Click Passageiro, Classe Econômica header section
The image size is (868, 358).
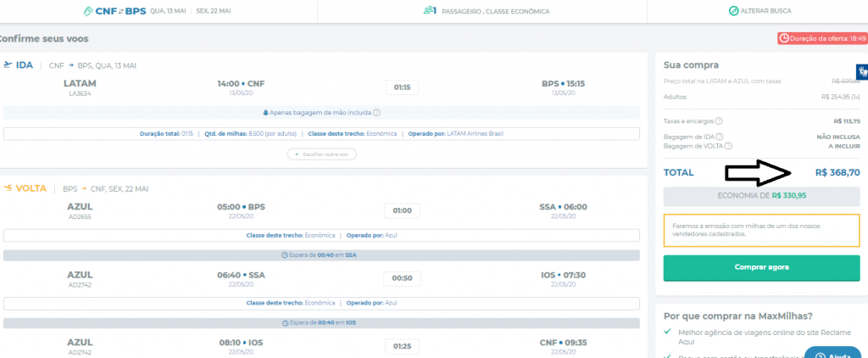487,11
